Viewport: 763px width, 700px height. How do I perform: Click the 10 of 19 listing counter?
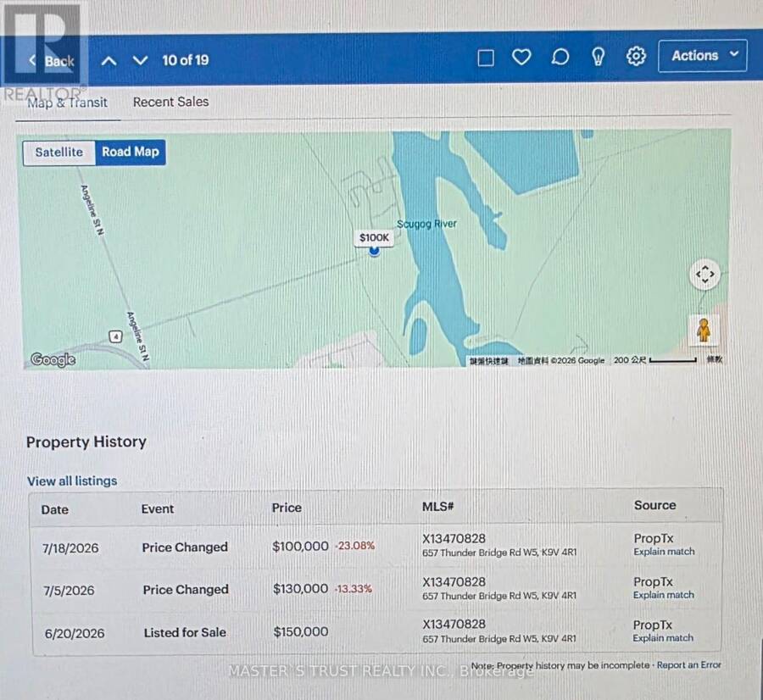coord(186,60)
